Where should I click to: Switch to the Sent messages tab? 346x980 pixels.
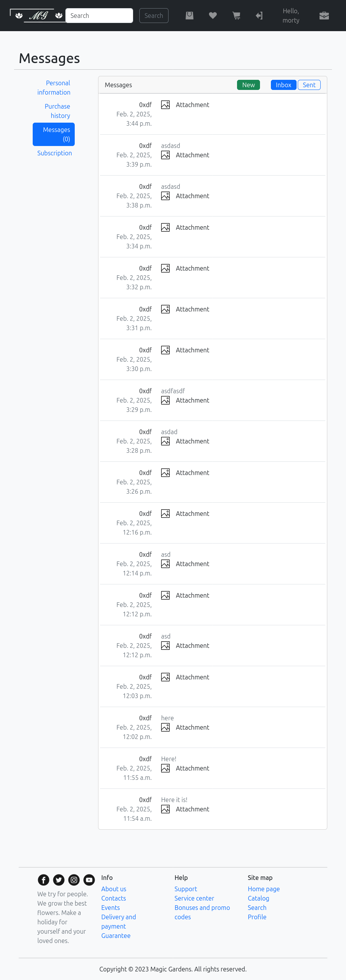click(309, 85)
